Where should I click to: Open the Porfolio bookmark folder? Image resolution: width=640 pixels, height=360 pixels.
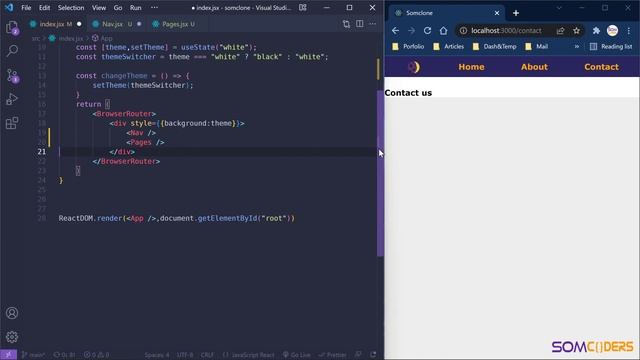pyautogui.click(x=408, y=47)
